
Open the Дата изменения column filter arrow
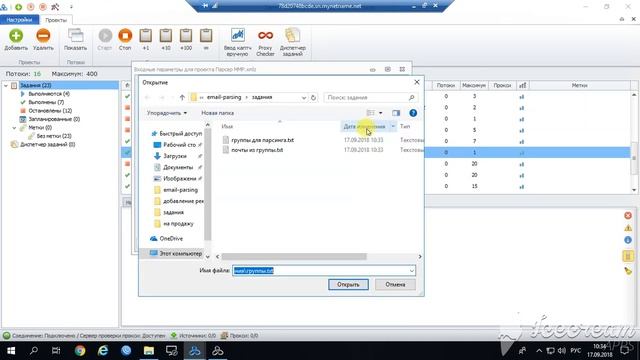click(x=393, y=127)
